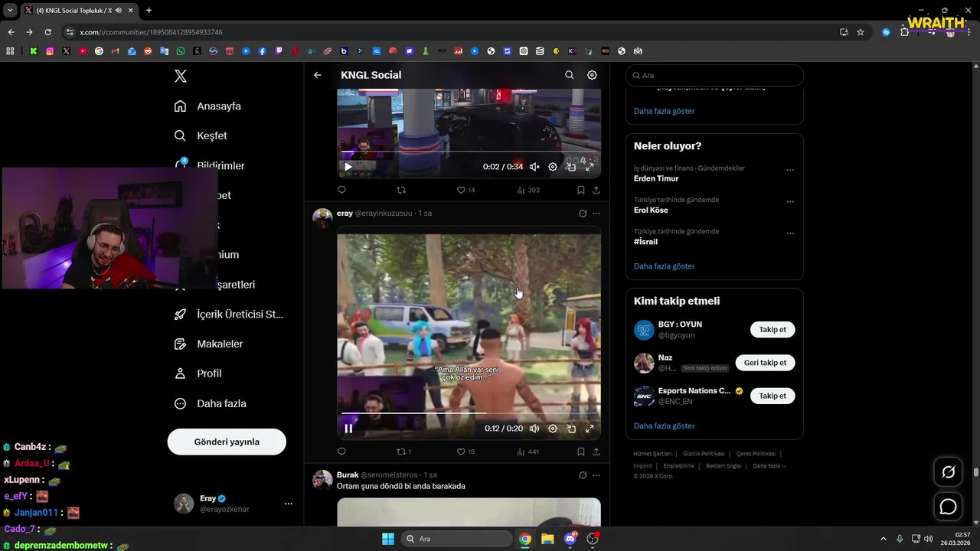Reply to the post with 393 views
The image size is (980, 551).
341,190
